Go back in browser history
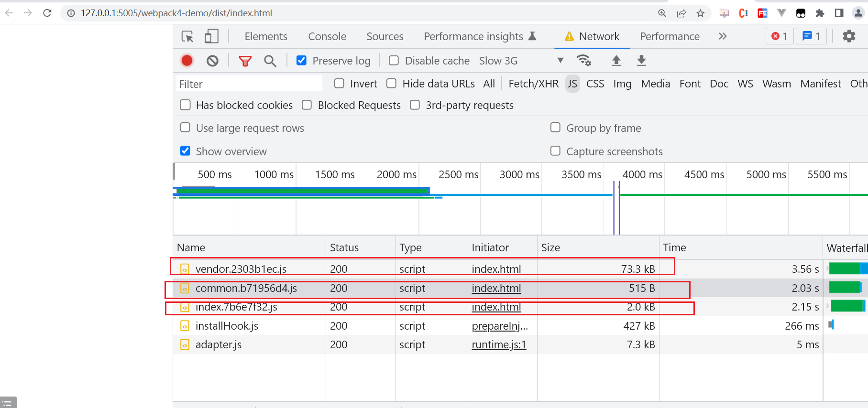This screenshot has width=868, height=408. pos(9,13)
